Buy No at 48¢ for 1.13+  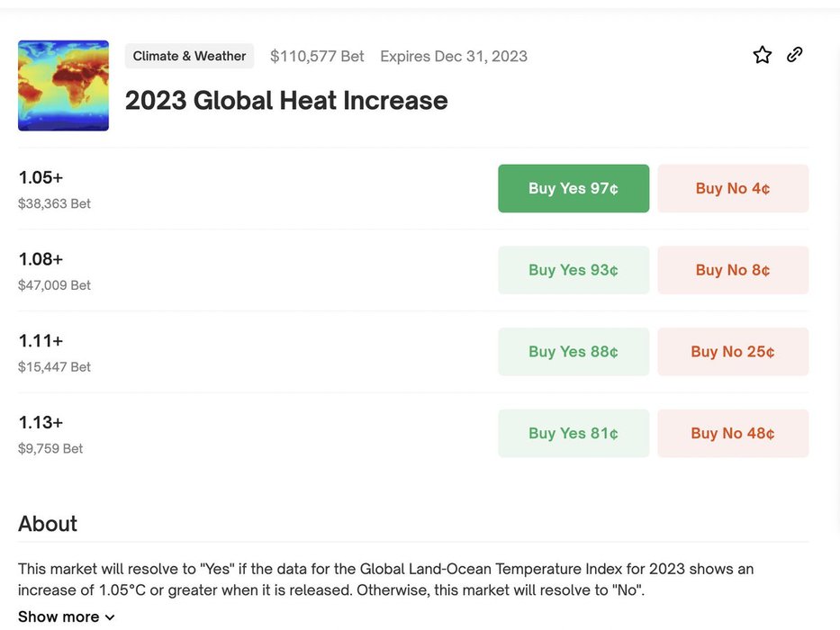tap(733, 433)
